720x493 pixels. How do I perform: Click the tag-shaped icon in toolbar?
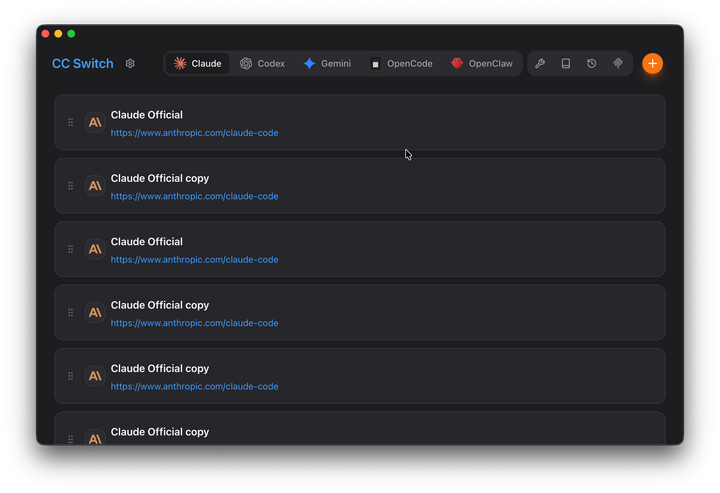pyautogui.click(x=618, y=63)
